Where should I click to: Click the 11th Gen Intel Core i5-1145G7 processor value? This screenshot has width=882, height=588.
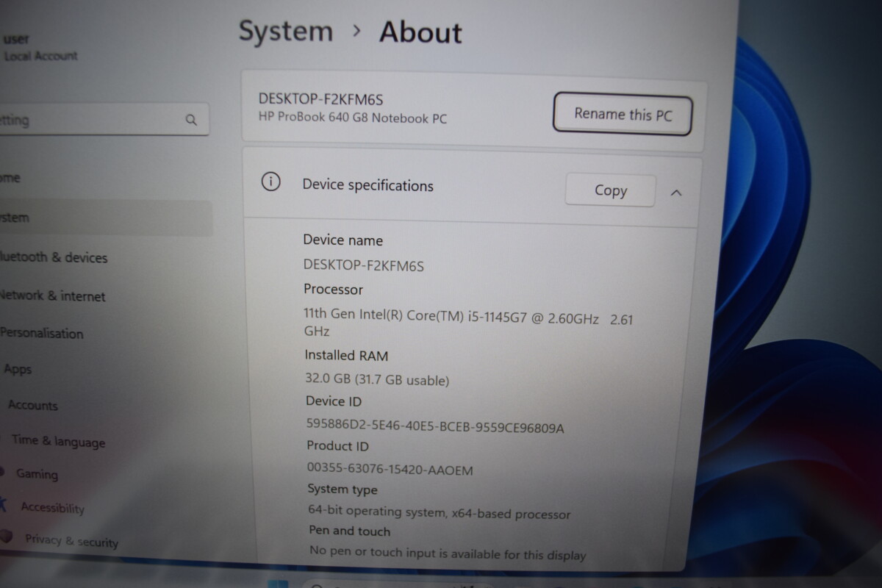[468, 324]
